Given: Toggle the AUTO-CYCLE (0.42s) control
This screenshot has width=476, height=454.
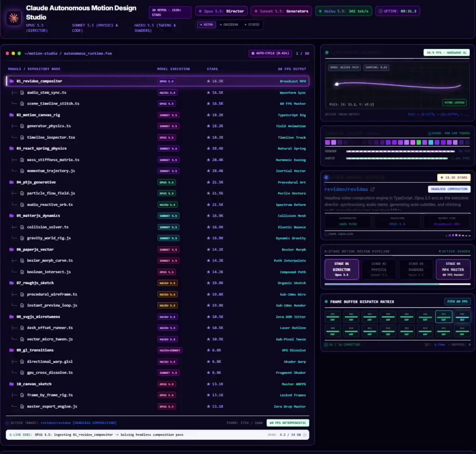Looking at the screenshot, I should click(x=271, y=53).
